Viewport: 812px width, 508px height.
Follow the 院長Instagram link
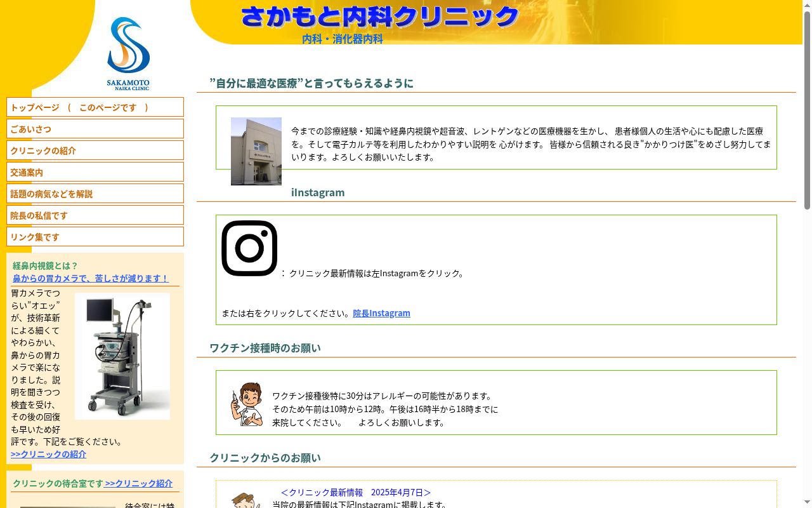pyautogui.click(x=381, y=313)
